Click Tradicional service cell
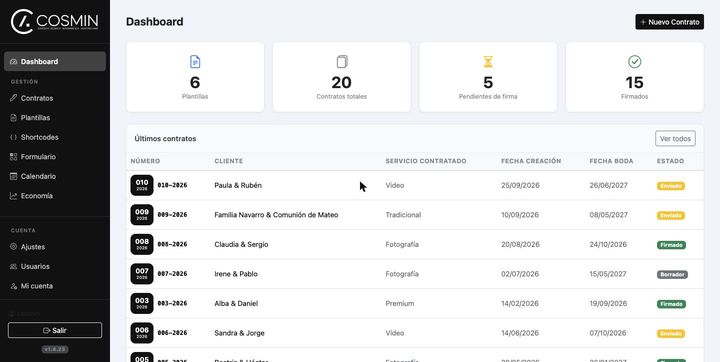The width and height of the screenshot is (720, 362). tap(403, 215)
